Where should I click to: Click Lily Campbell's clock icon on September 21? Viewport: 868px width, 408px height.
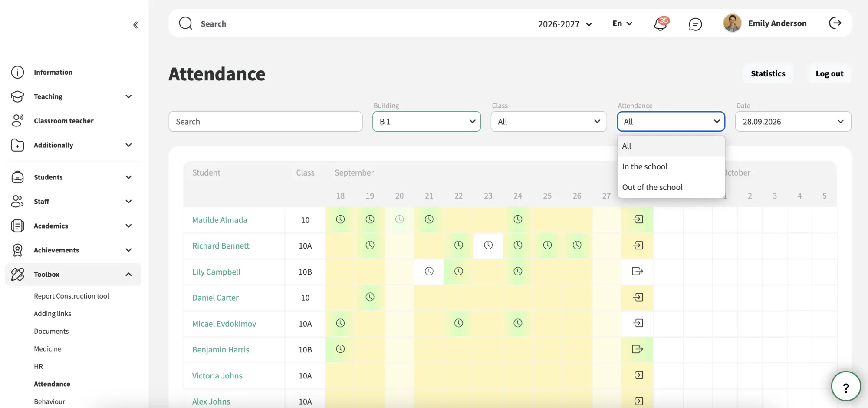[429, 271]
